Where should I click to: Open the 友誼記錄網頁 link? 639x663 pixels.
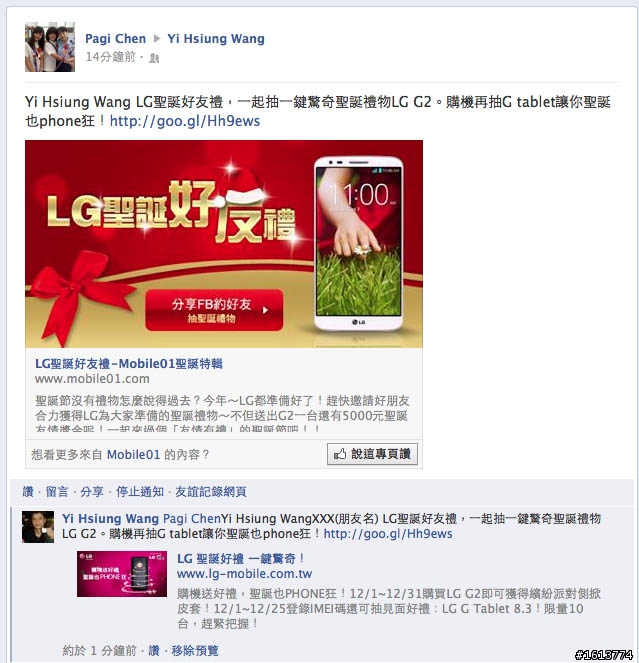coord(211,491)
